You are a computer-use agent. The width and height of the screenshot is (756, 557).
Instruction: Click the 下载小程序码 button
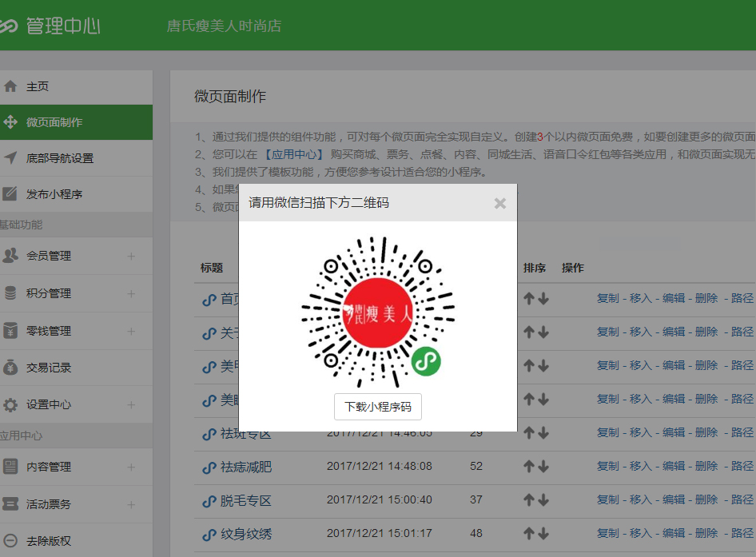(377, 407)
